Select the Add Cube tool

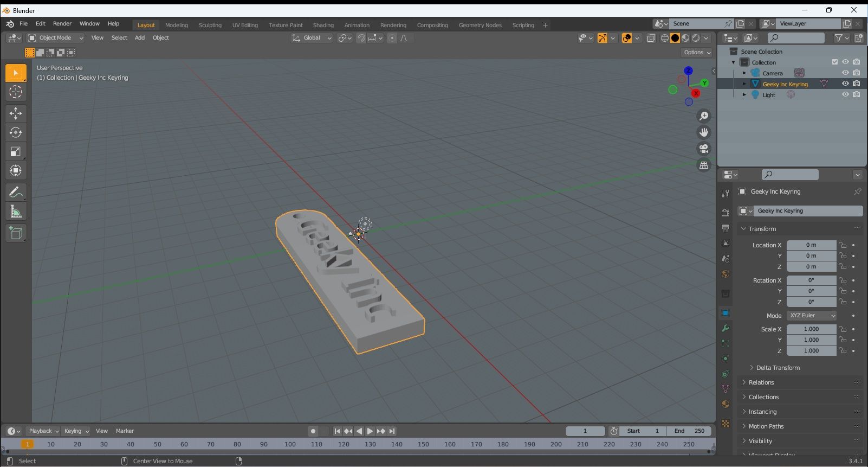16,233
